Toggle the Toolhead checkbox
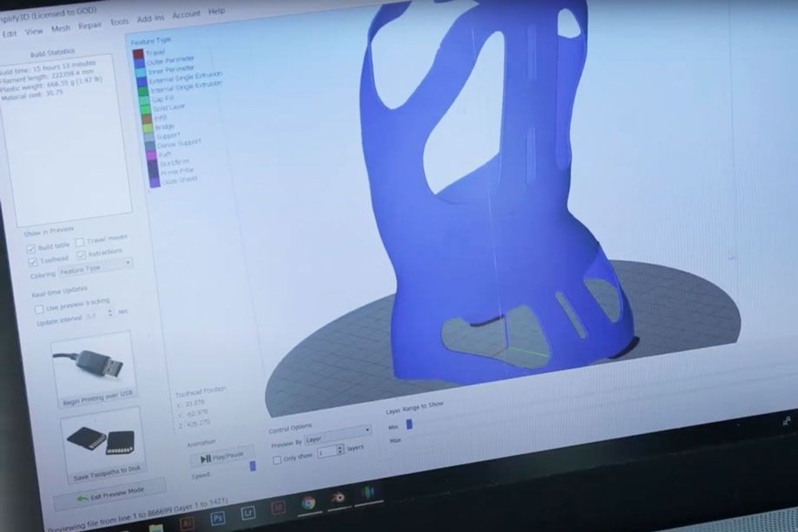This screenshot has width=798, height=532. point(33,262)
